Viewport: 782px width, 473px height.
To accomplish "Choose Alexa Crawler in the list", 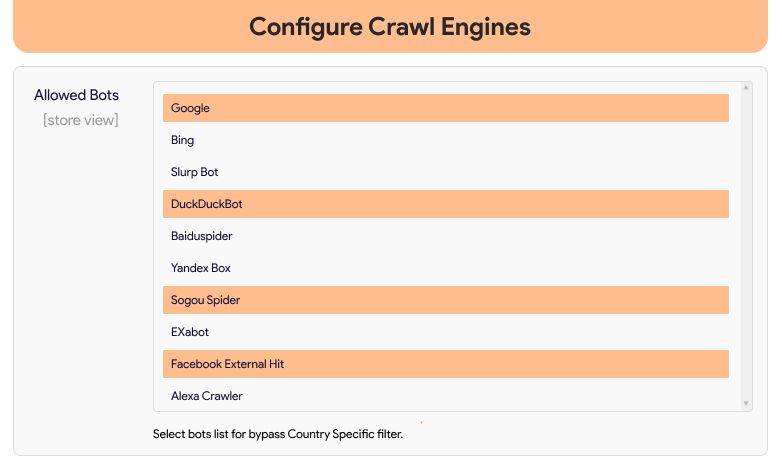I will pos(445,396).
